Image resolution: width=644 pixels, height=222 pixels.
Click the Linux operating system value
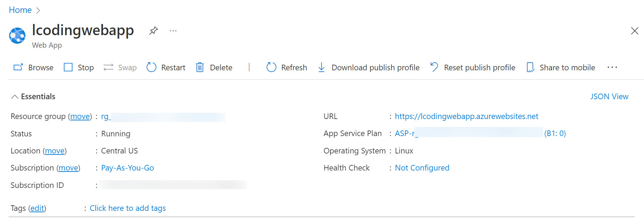pos(404,151)
